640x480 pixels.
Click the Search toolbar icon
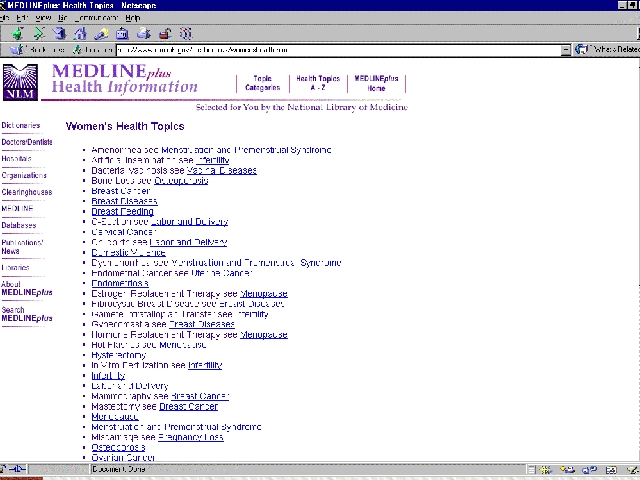tap(101, 33)
